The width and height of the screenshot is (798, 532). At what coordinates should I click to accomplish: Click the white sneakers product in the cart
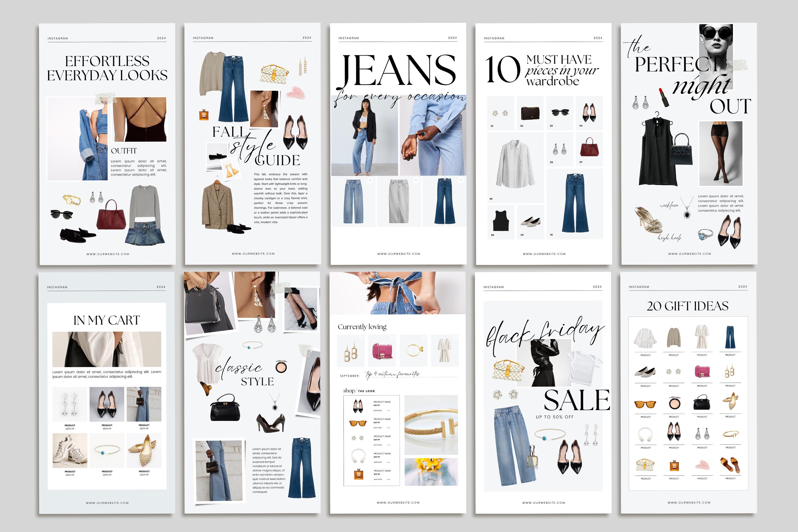pos(69,450)
